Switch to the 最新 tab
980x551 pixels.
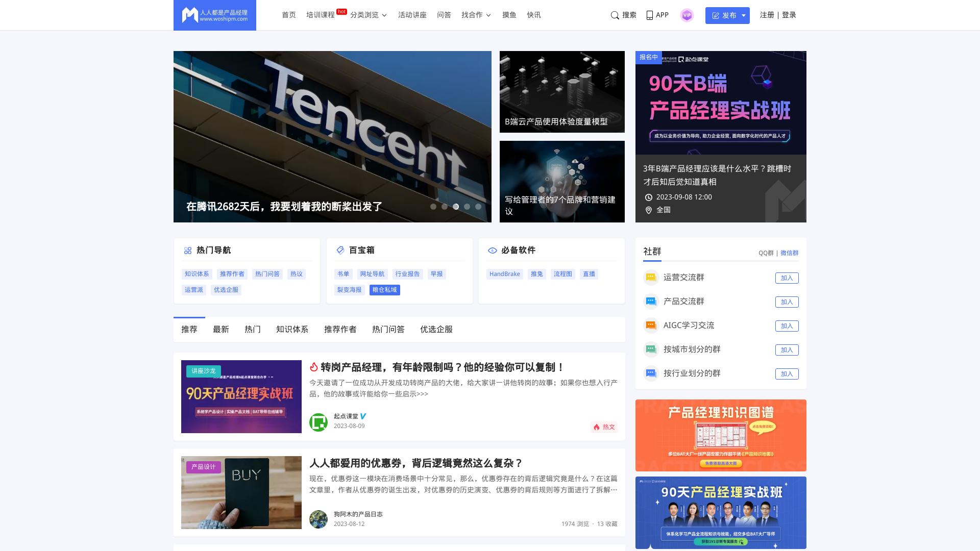(221, 330)
